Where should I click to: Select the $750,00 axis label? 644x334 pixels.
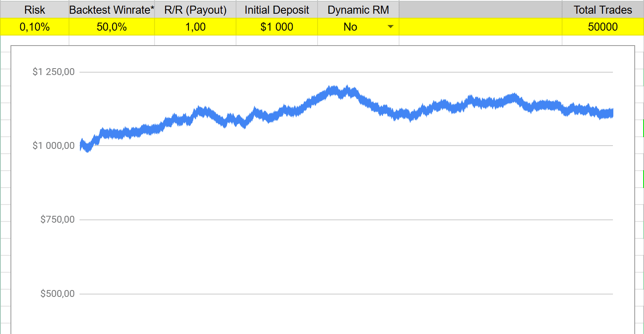coord(57,219)
